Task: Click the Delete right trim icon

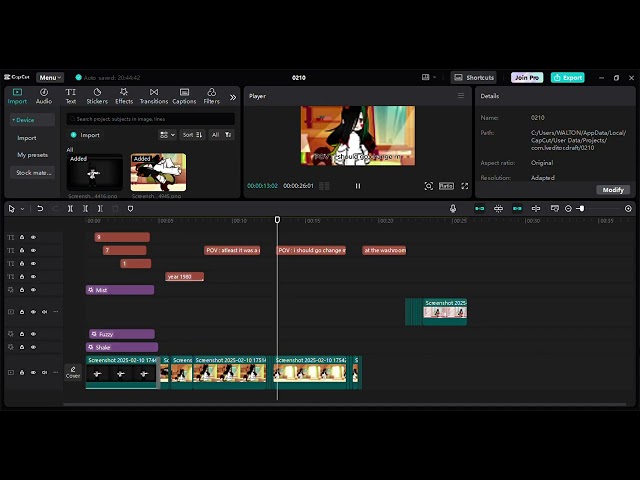Action: pos(100,209)
